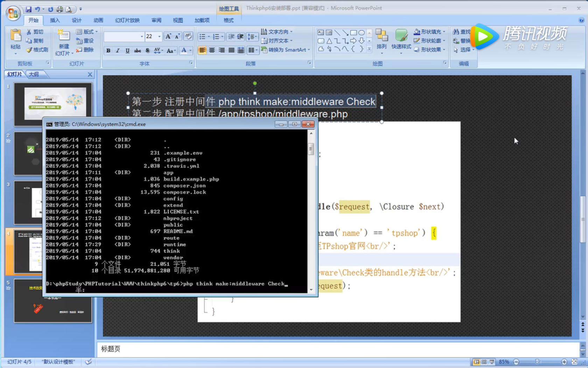Select the triangle shape in gallery
Screen dimensions: 588x368
tap(329, 41)
